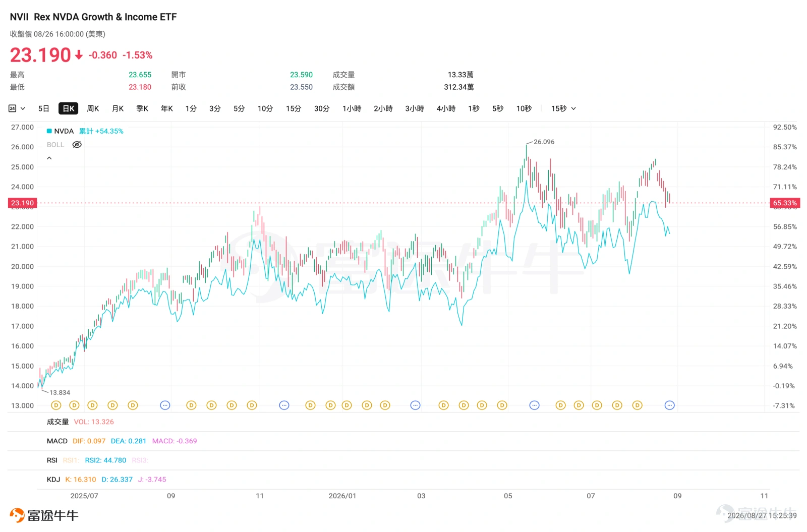
Task: Select the 2小時 timeframe
Action: 383,108
